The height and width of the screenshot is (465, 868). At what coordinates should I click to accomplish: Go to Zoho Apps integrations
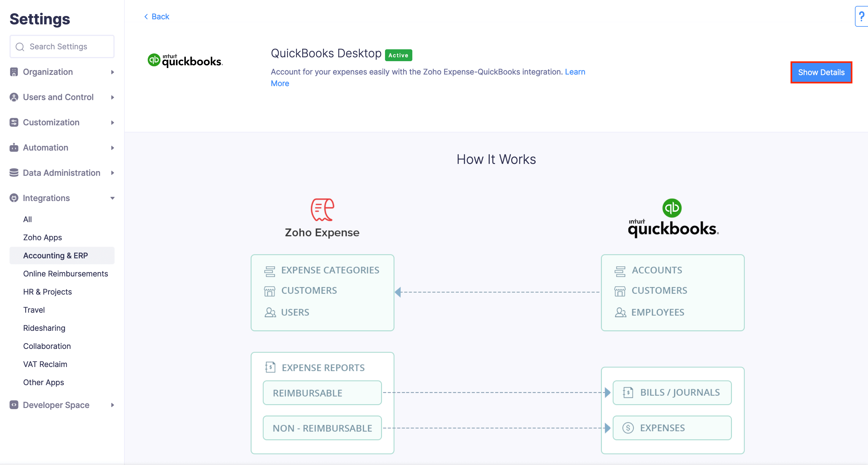coord(42,237)
